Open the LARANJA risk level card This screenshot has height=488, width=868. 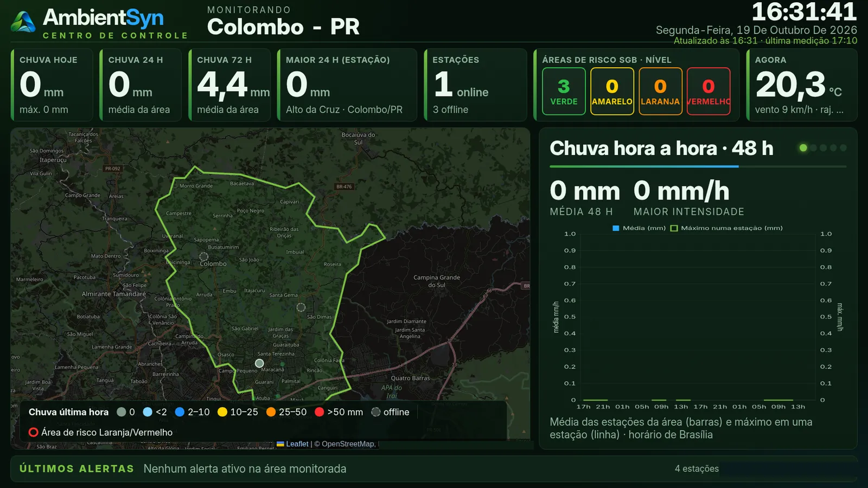[x=660, y=91]
